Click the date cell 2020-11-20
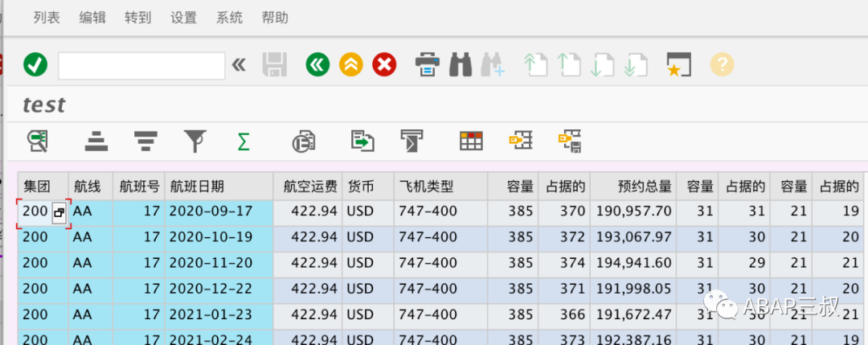The height and width of the screenshot is (345, 868). [219, 262]
